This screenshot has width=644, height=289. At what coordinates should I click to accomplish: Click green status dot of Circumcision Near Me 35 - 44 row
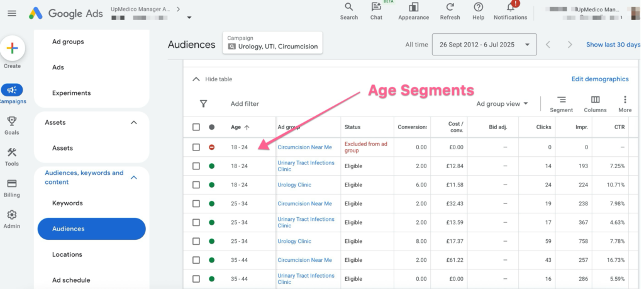tap(211, 260)
